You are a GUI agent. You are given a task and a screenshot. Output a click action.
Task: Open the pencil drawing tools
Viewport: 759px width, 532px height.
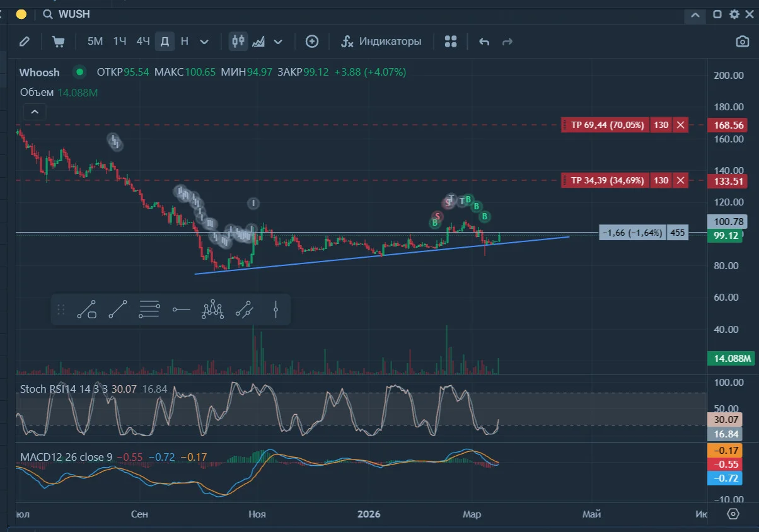(x=25, y=42)
